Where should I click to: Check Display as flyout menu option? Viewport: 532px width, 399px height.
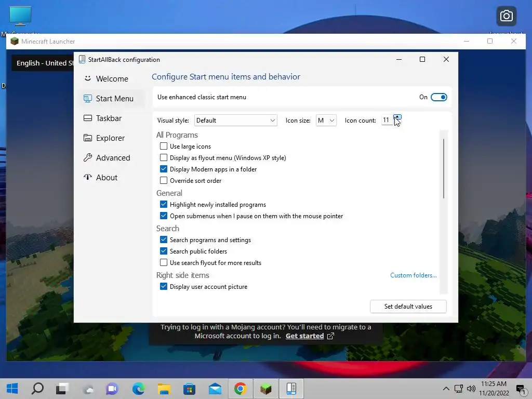164,158
